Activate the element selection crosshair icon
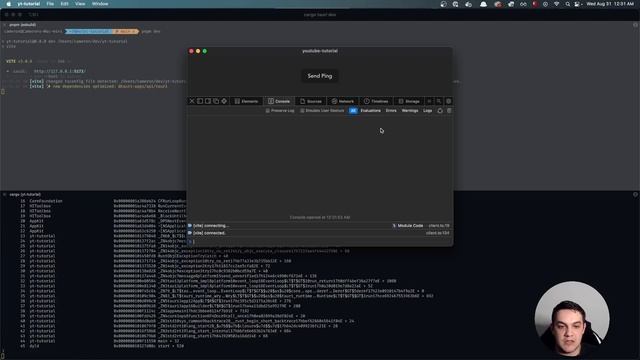The image size is (640, 360). pyautogui.click(x=224, y=101)
